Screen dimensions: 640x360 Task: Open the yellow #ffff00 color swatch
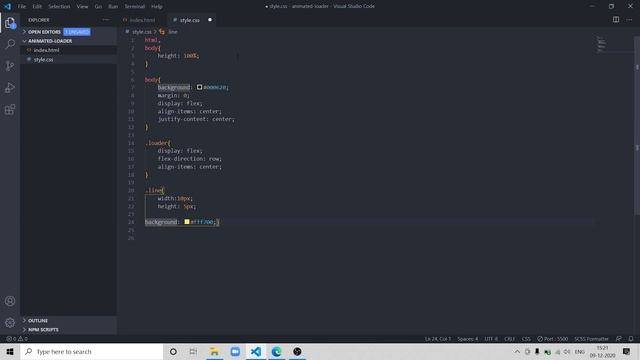[187, 222]
